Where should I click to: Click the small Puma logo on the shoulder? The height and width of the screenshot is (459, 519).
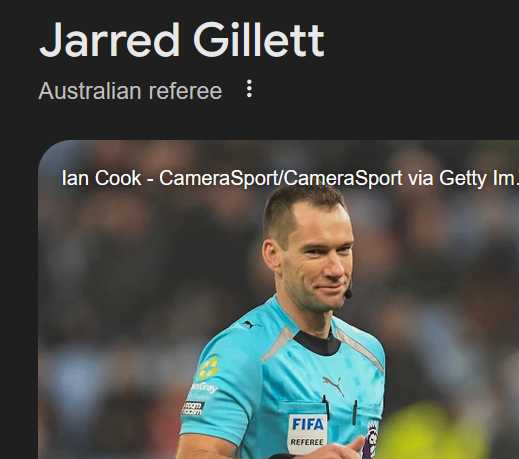(x=247, y=324)
